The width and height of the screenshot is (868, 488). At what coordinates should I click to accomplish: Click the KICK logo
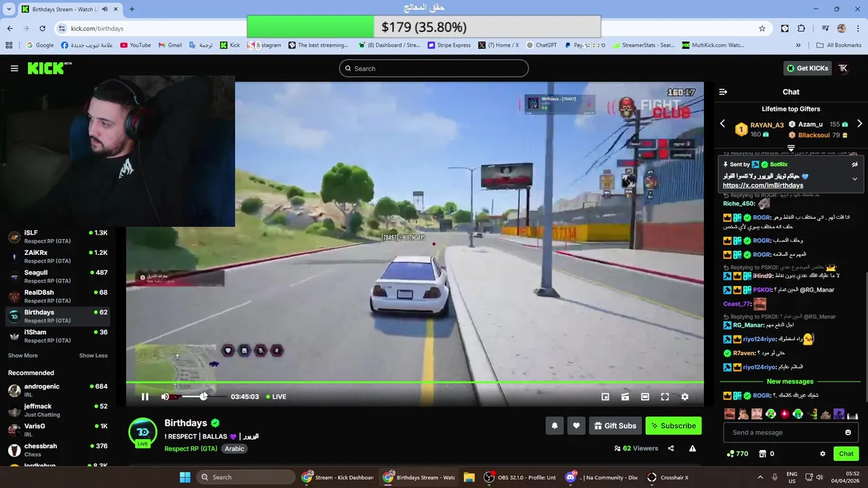pyautogui.click(x=49, y=68)
